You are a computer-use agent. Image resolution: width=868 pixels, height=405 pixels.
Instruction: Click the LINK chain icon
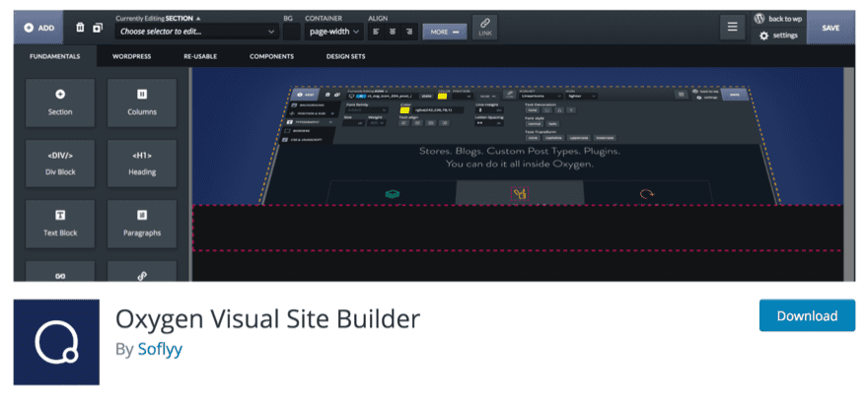pos(485,28)
